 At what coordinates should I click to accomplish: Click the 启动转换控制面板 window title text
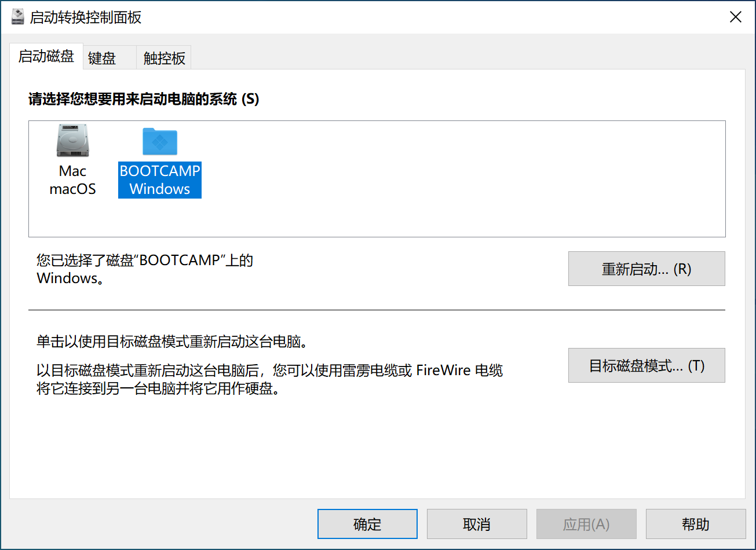click(x=86, y=17)
